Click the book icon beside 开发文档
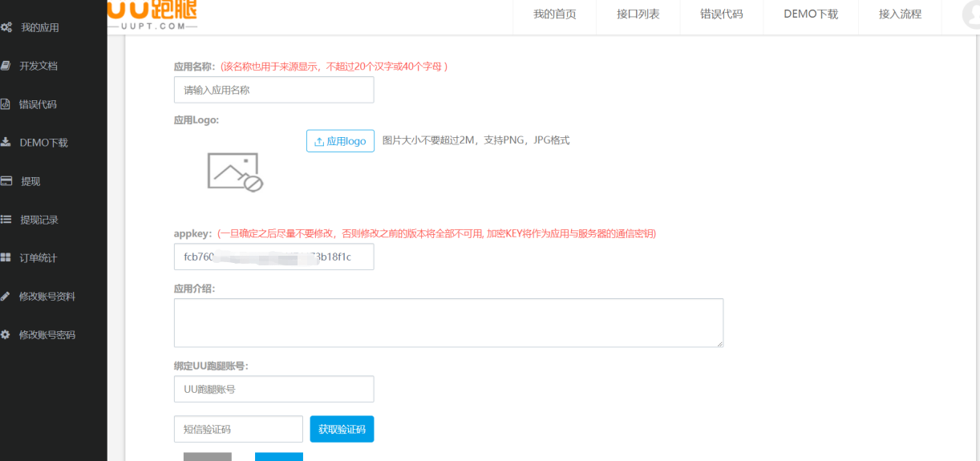The image size is (980, 461). point(5,66)
